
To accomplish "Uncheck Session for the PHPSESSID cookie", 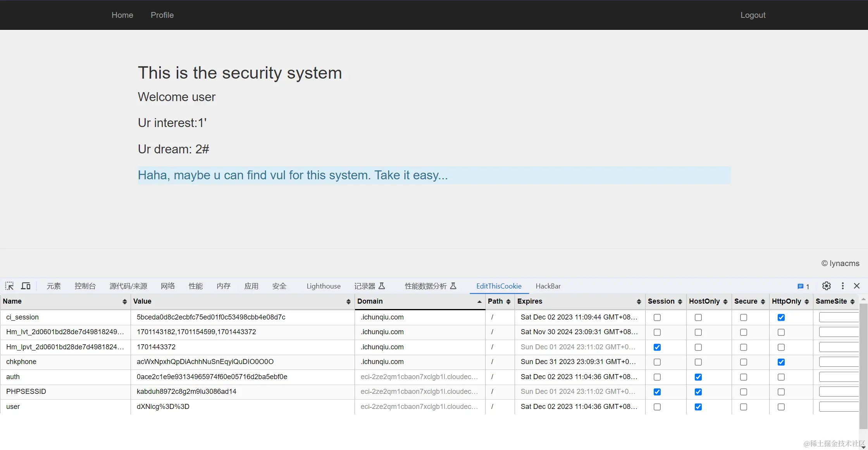I will (x=657, y=392).
